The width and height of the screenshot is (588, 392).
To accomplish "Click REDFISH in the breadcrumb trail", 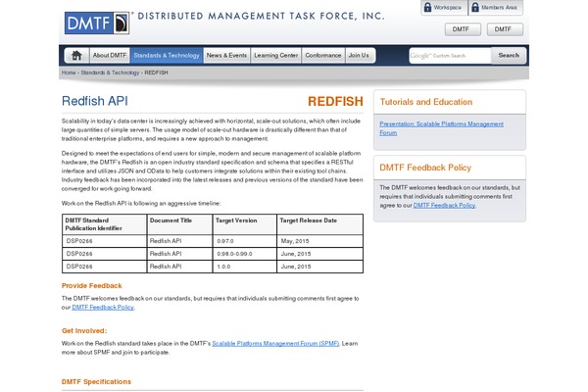I will click(156, 73).
